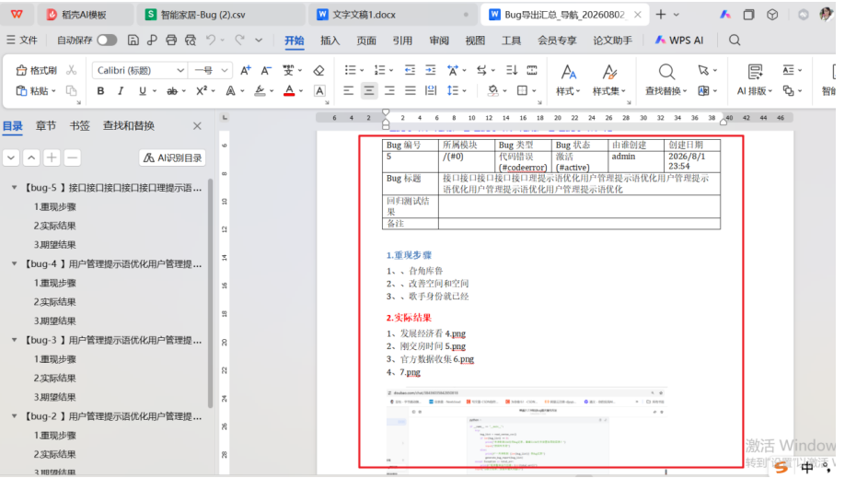Viewport: 868px width, 490px height.
Task: Select the 书签 navigation pane tab
Action: pyautogui.click(x=80, y=125)
